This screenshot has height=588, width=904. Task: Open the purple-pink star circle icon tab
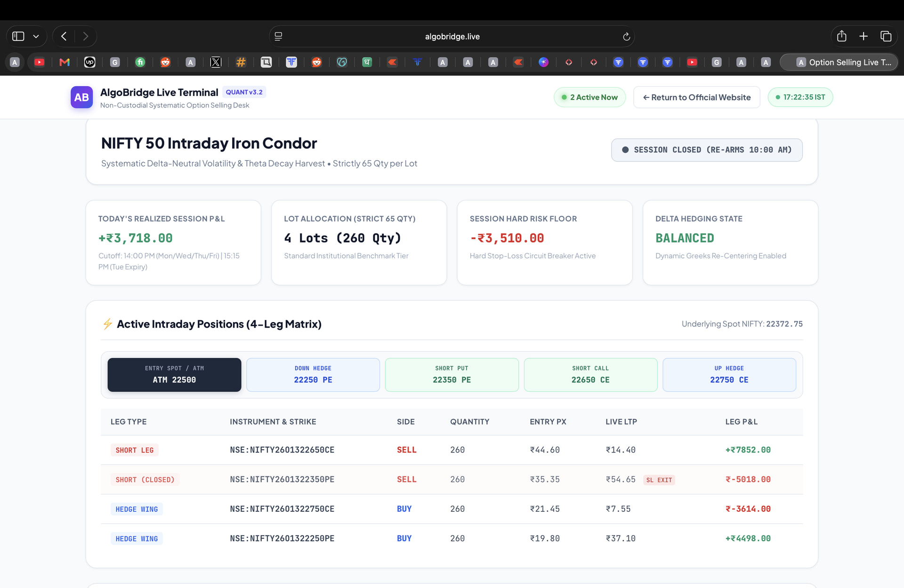tap(543, 62)
